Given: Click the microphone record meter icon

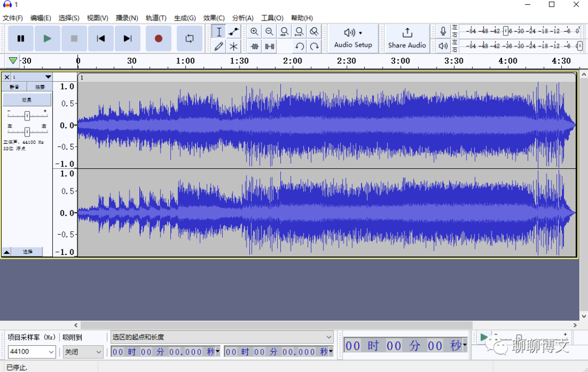Looking at the screenshot, I should click(x=443, y=32).
